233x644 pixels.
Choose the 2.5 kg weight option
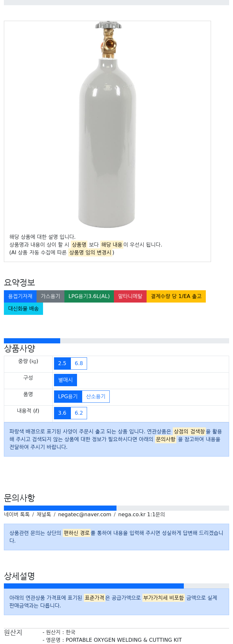click(x=62, y=364)
